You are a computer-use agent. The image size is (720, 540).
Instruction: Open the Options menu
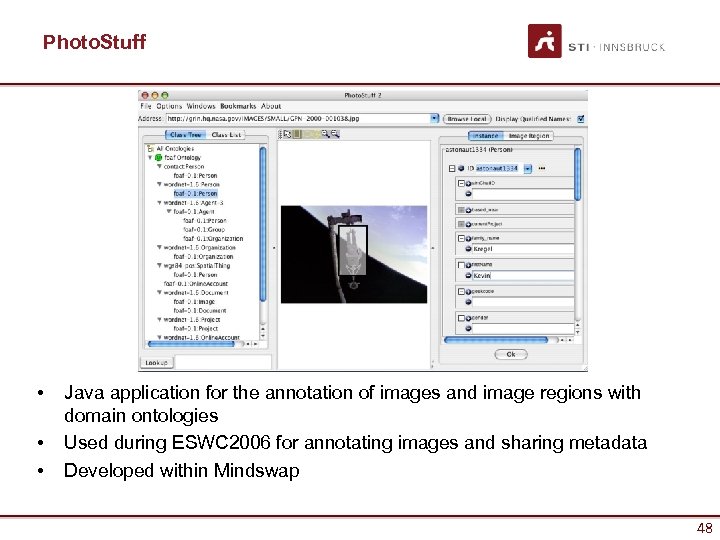click(169, 106)
